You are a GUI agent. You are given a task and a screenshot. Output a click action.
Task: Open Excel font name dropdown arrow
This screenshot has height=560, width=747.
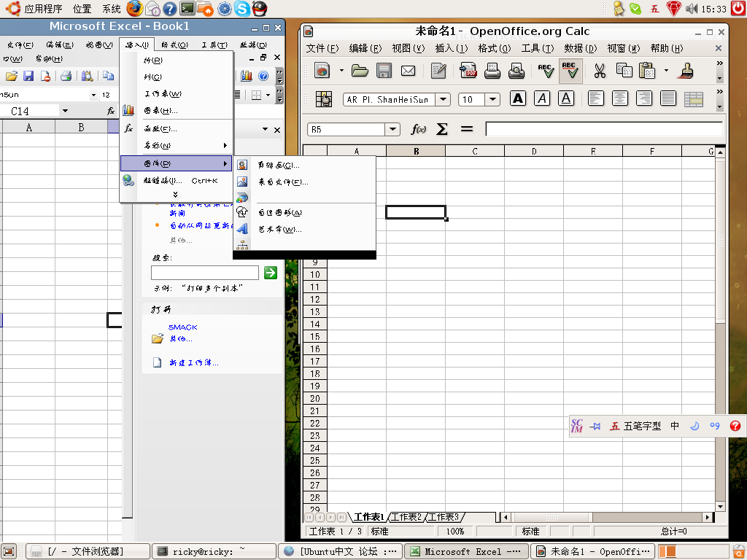coord(93,95)
